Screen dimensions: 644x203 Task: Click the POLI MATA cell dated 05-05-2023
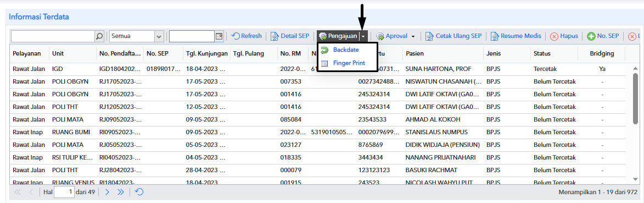(x=72, y=145)
